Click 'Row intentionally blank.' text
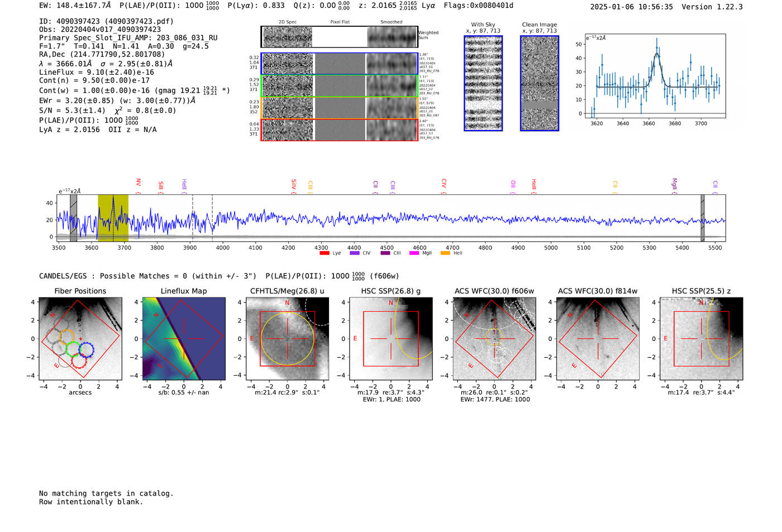Viewport: 782px width, 532px height. [x=91, y=501]
